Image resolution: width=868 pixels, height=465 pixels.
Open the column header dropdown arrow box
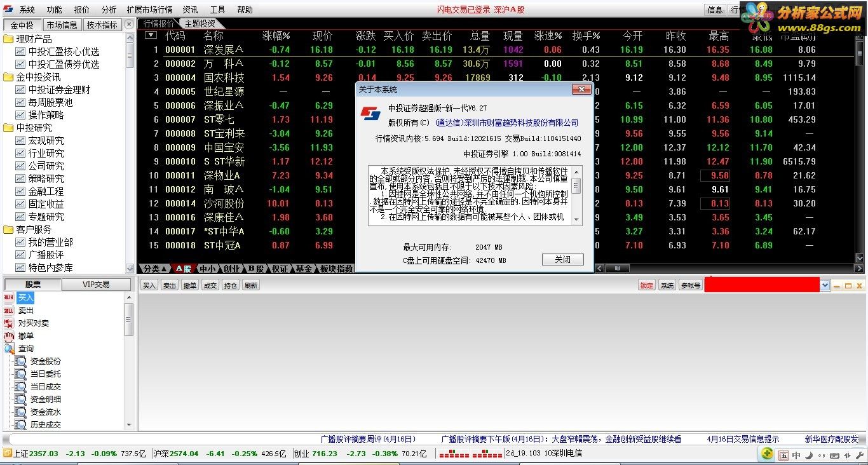(x=151, y=36)
